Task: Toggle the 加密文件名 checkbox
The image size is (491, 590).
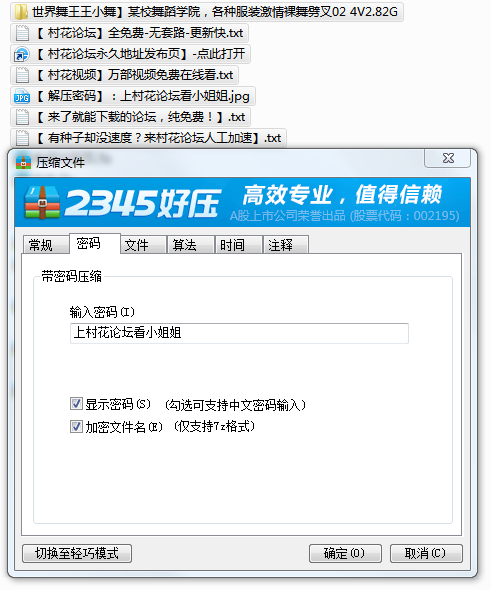Action: pyautogui.click(x=76, y=427)
